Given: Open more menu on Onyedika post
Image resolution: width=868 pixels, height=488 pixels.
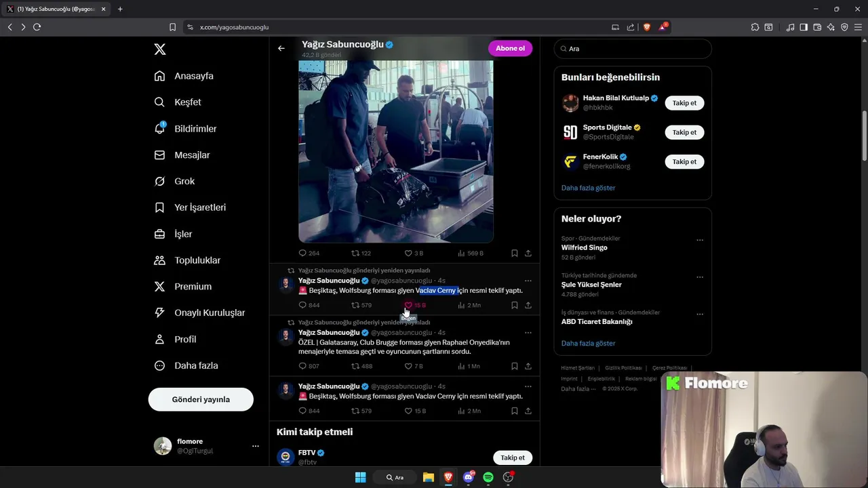Looking at the screenshot, I should [528, 333].
